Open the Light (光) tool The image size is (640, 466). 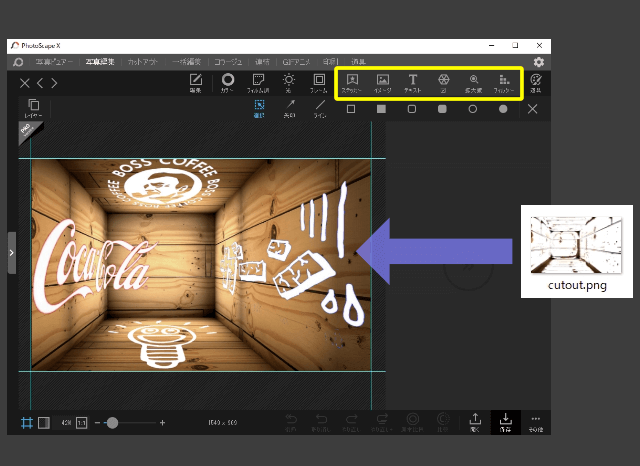[x=289, y=83]
